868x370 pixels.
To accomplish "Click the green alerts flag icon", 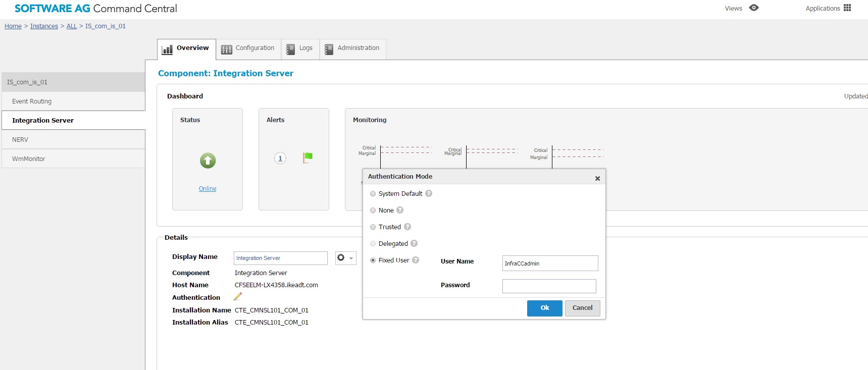I will tap(308, 158).
